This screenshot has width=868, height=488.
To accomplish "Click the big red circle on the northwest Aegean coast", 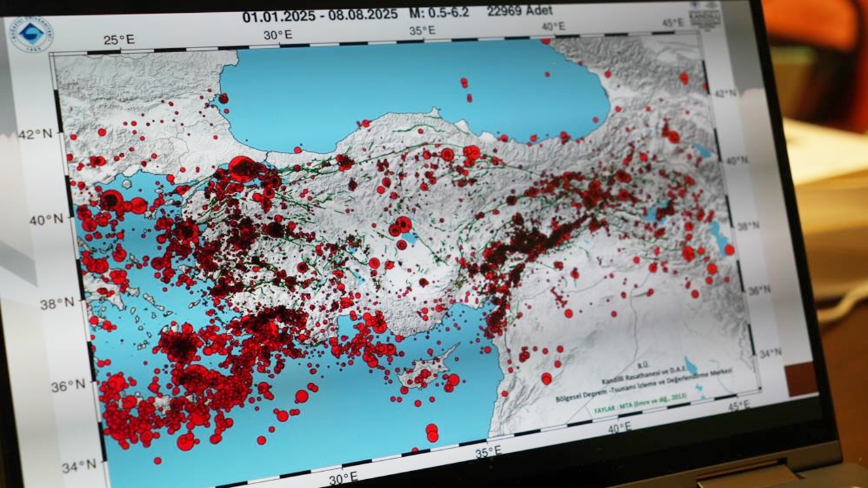I will coord(112,201).
